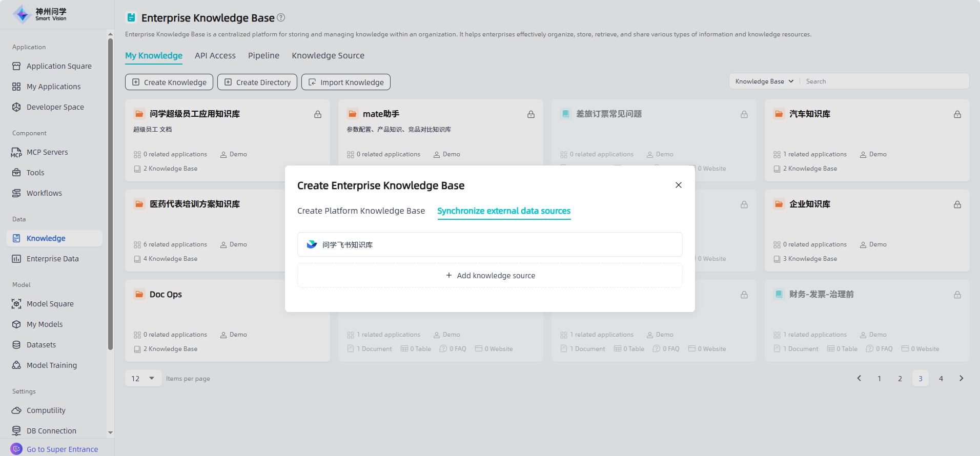This screenshot has width=980, height=456.
Task: Go to next page with right arrow
Action: [x=961, y=379]
